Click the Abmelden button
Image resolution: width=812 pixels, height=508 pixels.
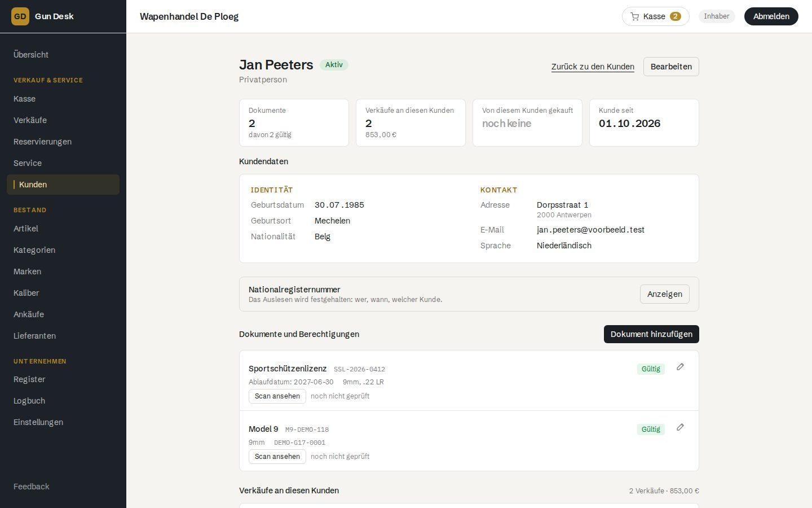click(x=771, y=16)
